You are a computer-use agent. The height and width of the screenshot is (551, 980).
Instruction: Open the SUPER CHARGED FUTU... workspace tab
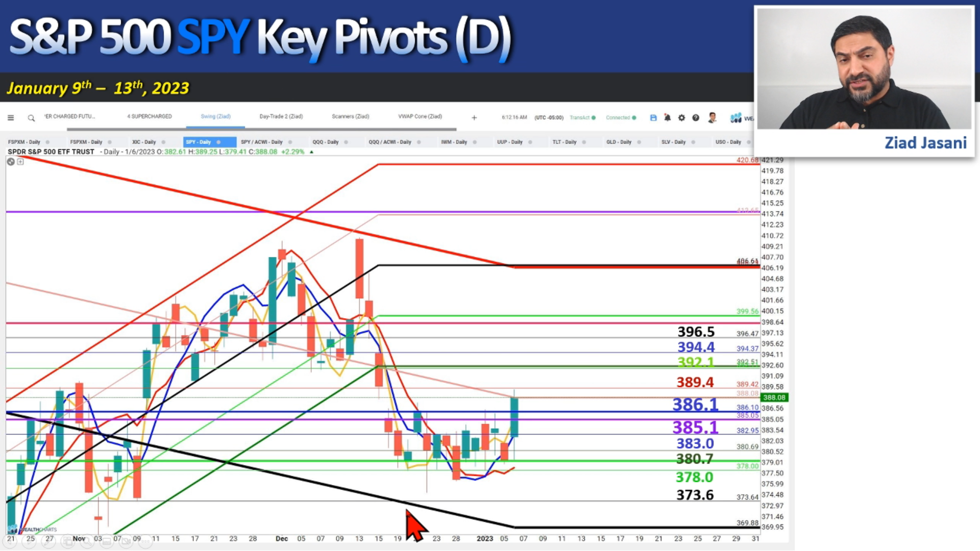pyautogui.click(x=69, y=116)
